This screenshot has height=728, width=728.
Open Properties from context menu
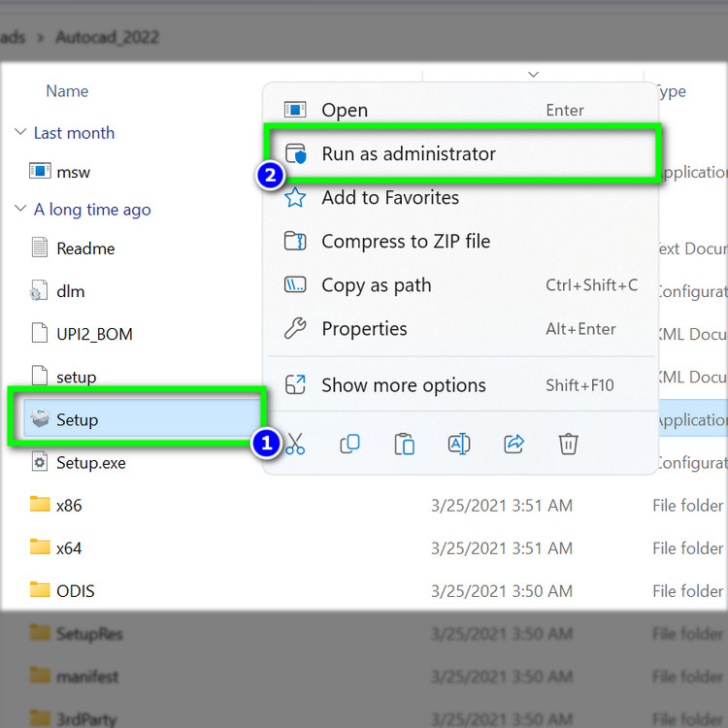364,329
